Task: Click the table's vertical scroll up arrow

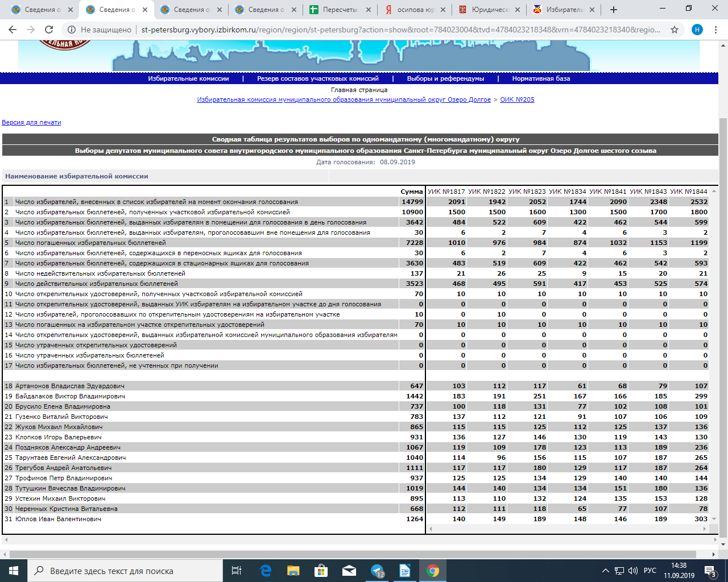Action: (x=714, y=191)
